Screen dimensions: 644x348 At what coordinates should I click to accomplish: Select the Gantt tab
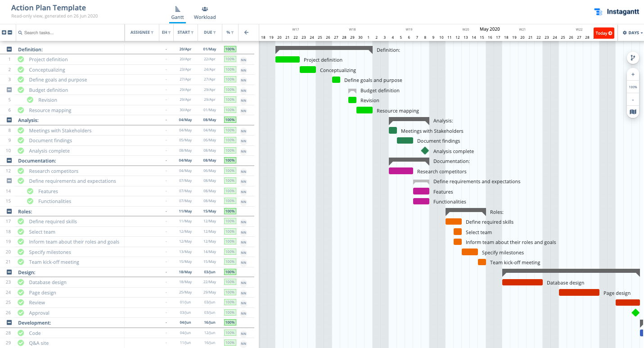tap(177, 12)
